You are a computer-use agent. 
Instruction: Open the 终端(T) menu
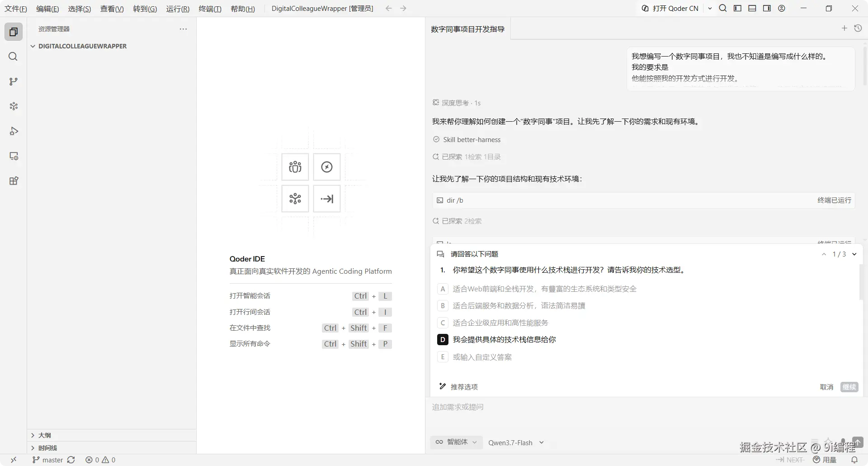click(210, 9)
